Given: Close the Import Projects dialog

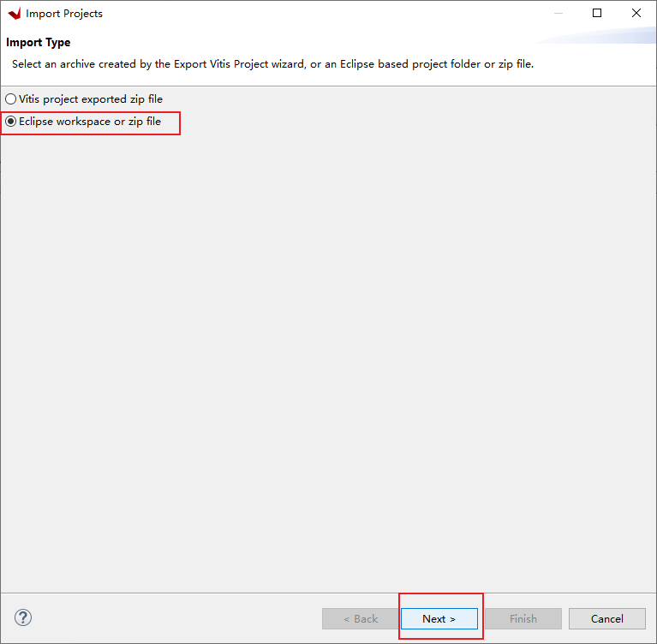Looking at the screenshot, I should coord(636,14).
